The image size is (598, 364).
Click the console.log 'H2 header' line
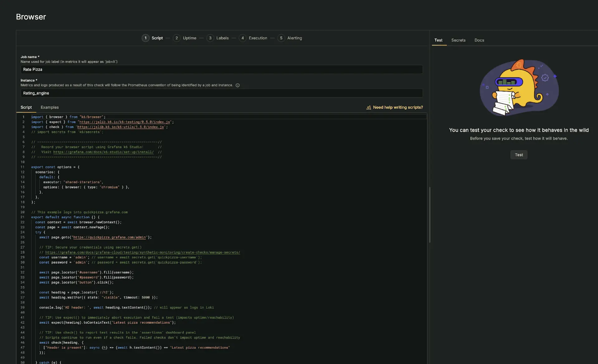pyautogui.click(x=126, y=307)
